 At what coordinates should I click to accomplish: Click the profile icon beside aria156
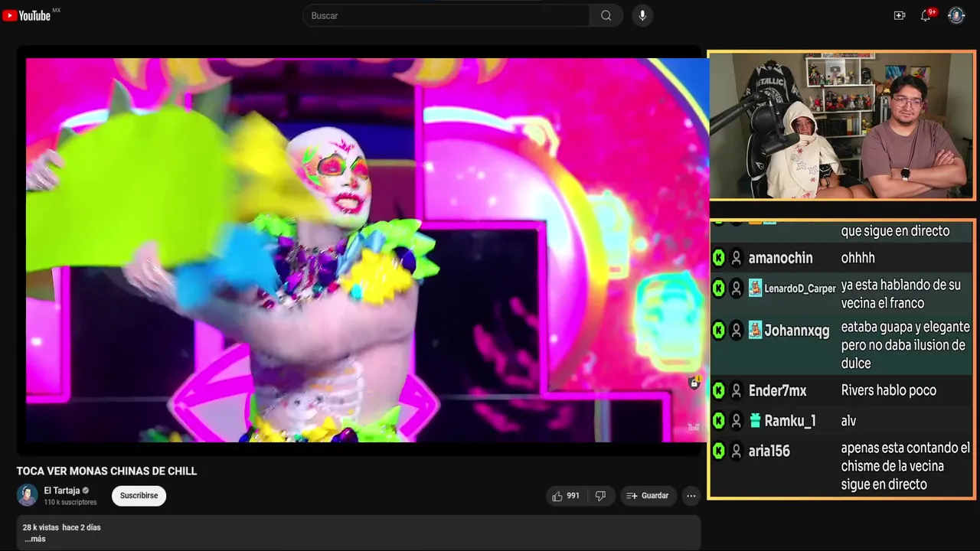pyautogui.click(x=737, y=452)
